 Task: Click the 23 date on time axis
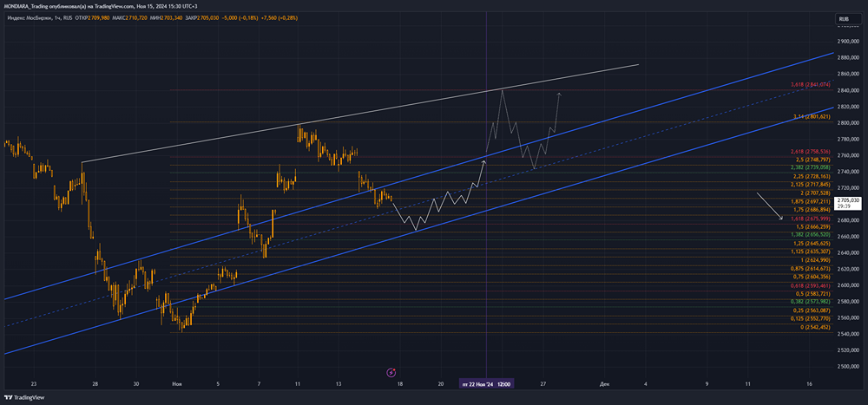point(34,383)
